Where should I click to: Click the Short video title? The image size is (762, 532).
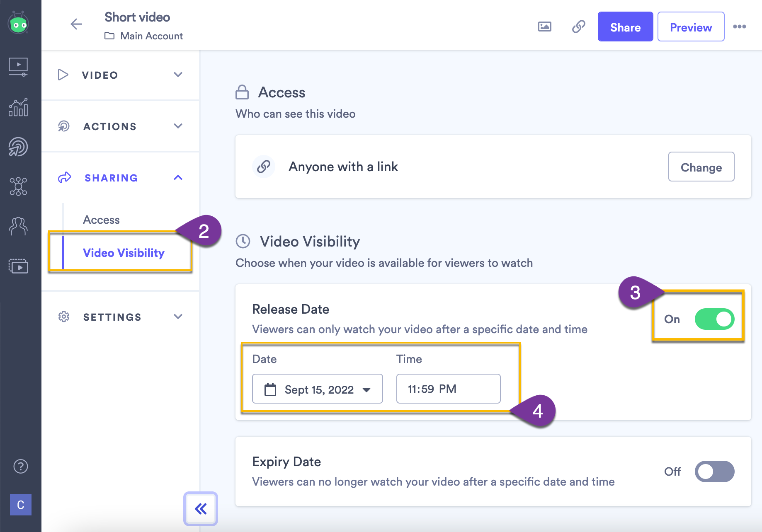pos(137,17)
